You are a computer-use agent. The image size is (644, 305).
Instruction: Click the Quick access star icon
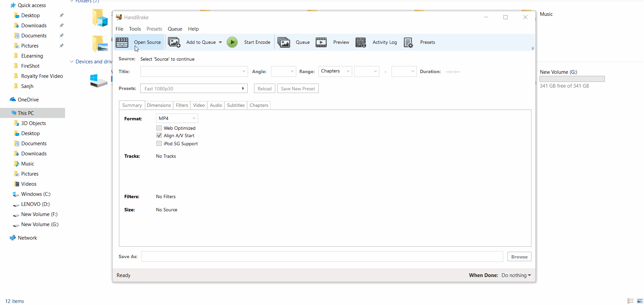click(13, 5)
